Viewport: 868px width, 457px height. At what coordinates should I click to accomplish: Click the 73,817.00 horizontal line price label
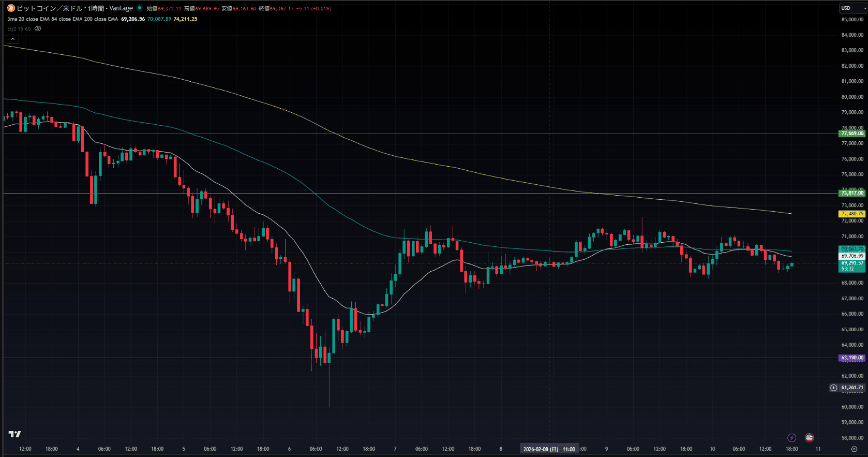(852, 193)
